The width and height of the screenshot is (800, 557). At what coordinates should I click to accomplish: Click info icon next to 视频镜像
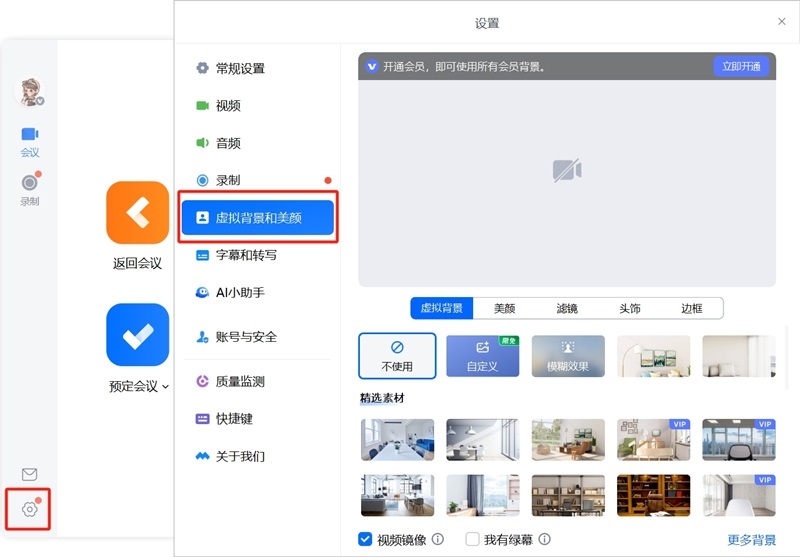[x=438, y=539]
